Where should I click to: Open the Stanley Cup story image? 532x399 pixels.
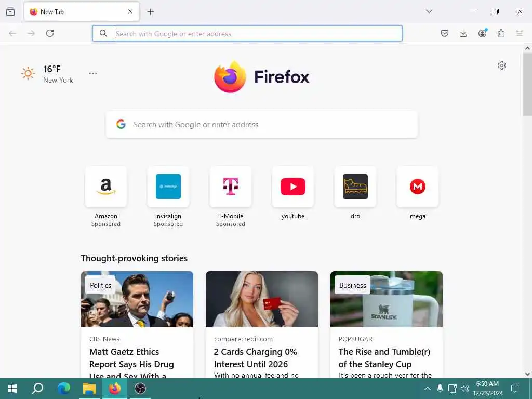tap(387, 299)
